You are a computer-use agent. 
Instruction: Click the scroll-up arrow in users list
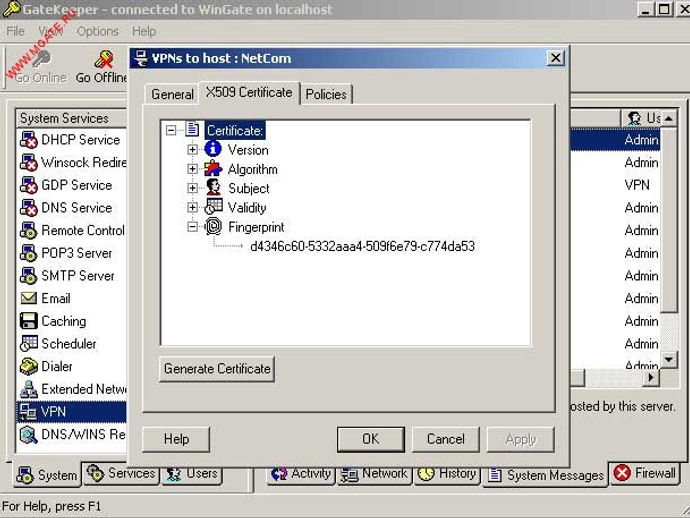[668, 118]
